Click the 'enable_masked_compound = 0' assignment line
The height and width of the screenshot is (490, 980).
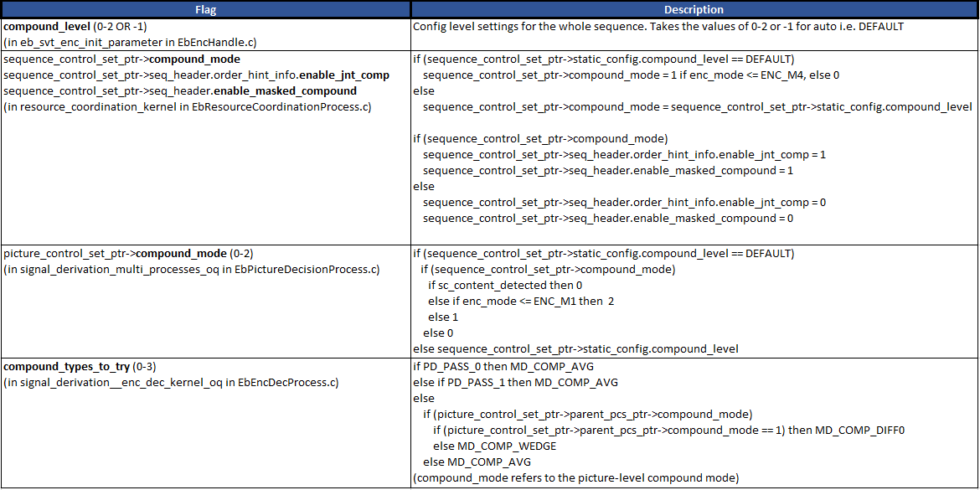[x=607, y=219]
